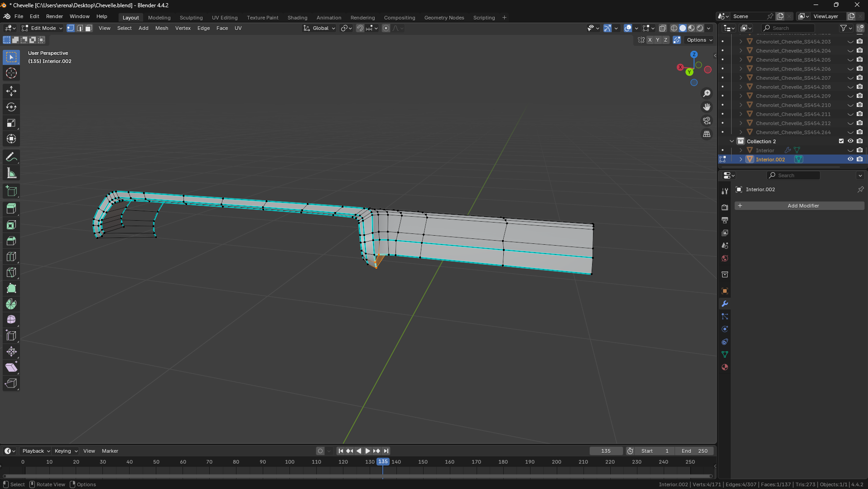This screenshot has height=489, width=868.
Task: Select the Loop Cut tool
Action: (11, 257)
